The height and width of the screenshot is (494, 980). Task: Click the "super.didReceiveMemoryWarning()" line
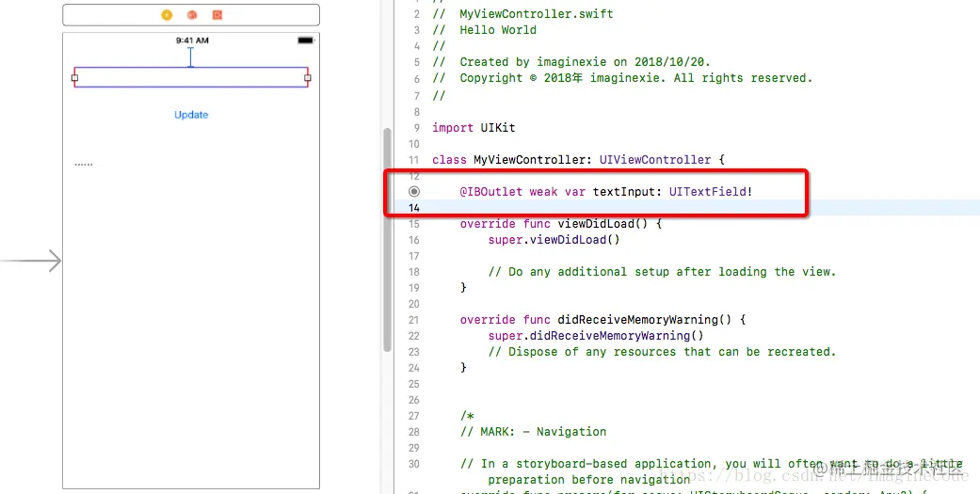pyautogui.click(x=596, y=336)
